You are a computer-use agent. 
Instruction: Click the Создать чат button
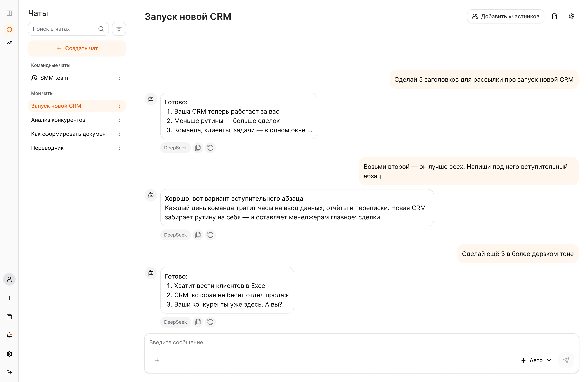[77, 48]
